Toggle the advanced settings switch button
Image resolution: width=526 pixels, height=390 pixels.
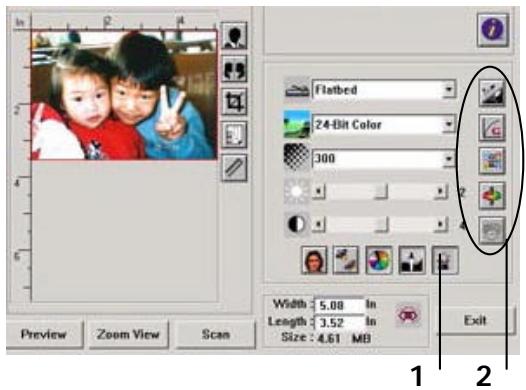pyautogui.click(x=445, y=260)
